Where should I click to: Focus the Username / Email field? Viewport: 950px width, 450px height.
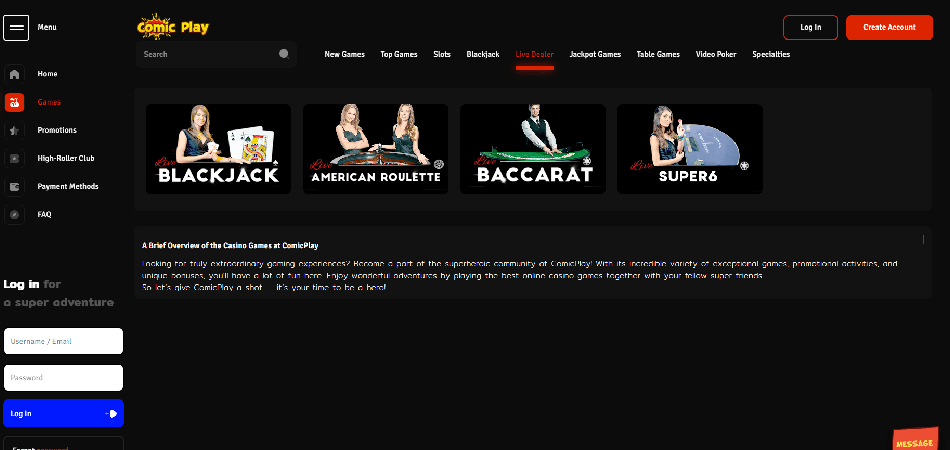pos(63,341)
